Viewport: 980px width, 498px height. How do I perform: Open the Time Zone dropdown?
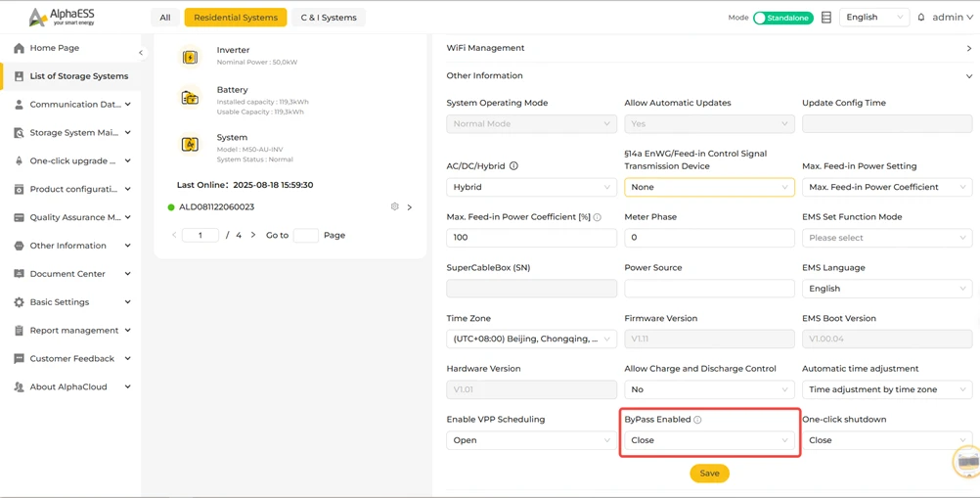[x=531, y=339]
